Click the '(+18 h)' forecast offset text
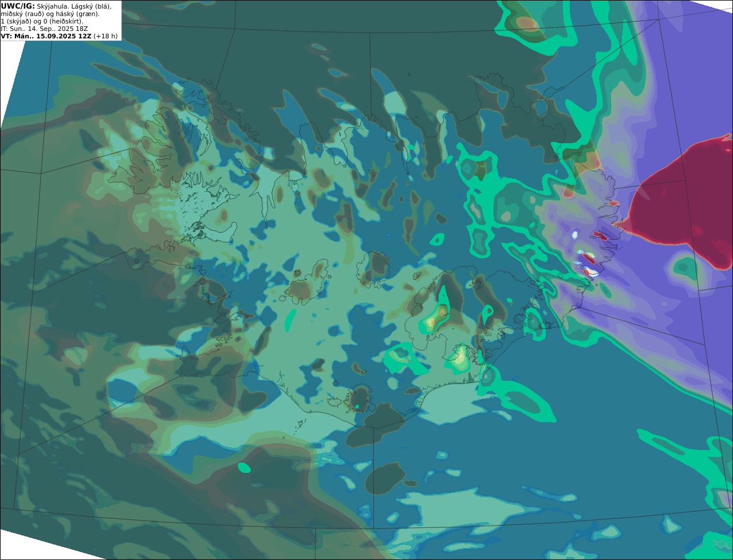The image size is (733, 560). click(x=106, y=36)
